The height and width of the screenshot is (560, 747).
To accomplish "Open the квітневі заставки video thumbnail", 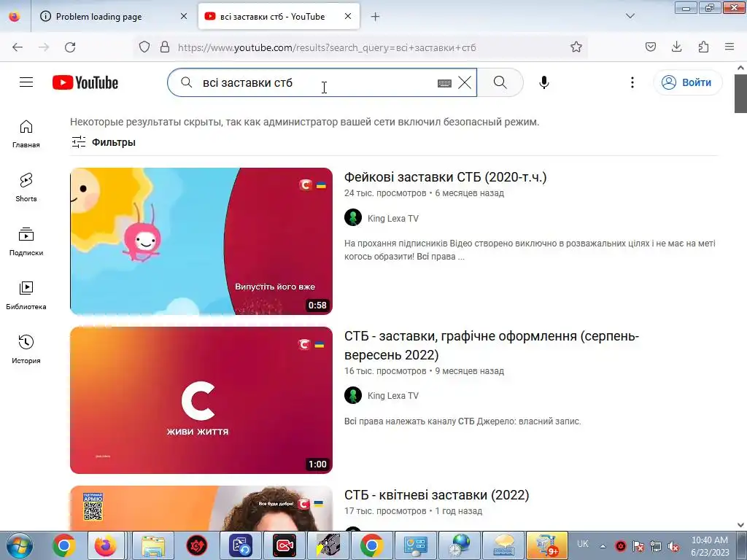I will pos(201,508).
